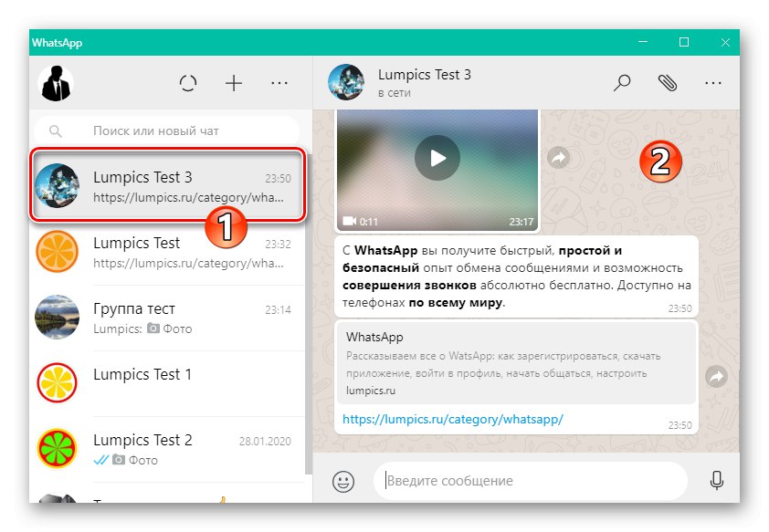The height and width of the screenshot is (532, 769).
Task: Attach a file with the paperclip icon
Action: click(668, 83)
